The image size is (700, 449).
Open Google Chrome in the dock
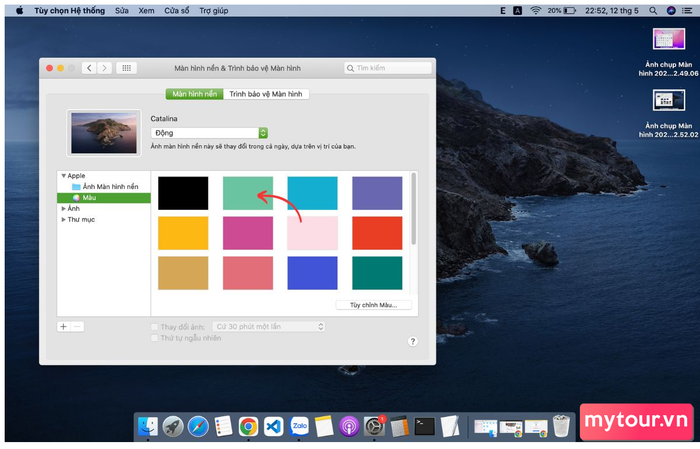[x=248, y=427]
